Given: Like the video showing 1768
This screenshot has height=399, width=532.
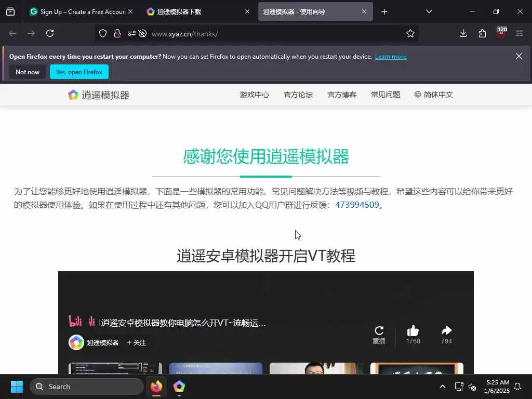Looking at the screenshot, I should click(413, 335).
